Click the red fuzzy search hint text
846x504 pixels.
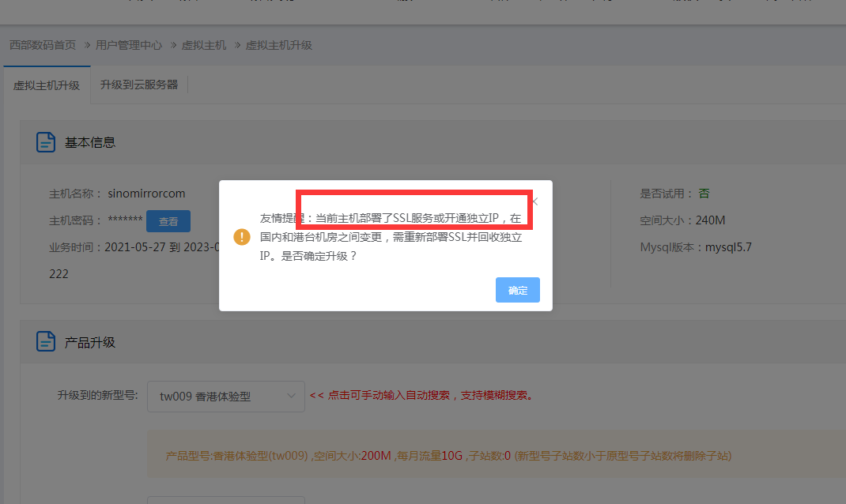click(x=421, y=395)
